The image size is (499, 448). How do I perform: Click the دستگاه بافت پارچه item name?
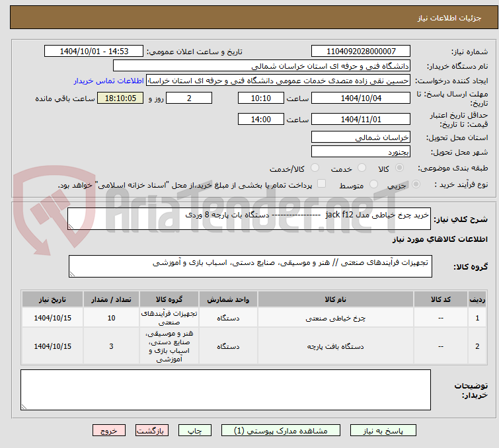click(336, 346)
